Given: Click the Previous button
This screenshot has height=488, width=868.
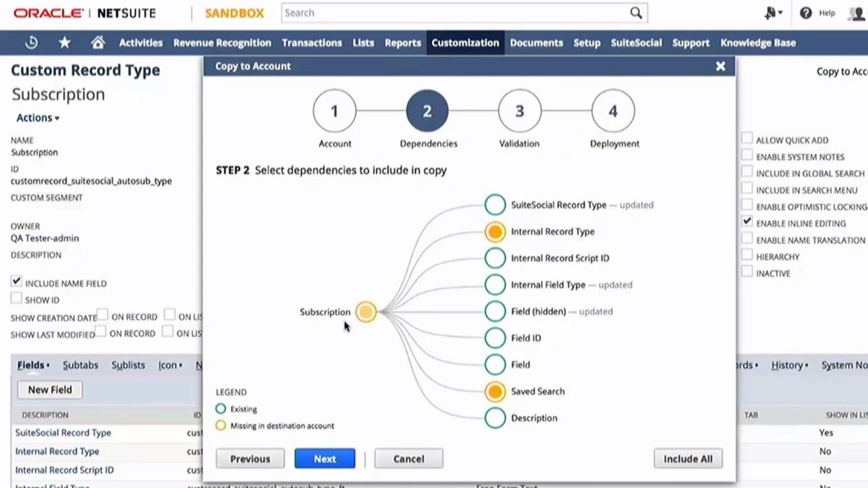Looking at the screenshot, I should (x=250, y=459).
